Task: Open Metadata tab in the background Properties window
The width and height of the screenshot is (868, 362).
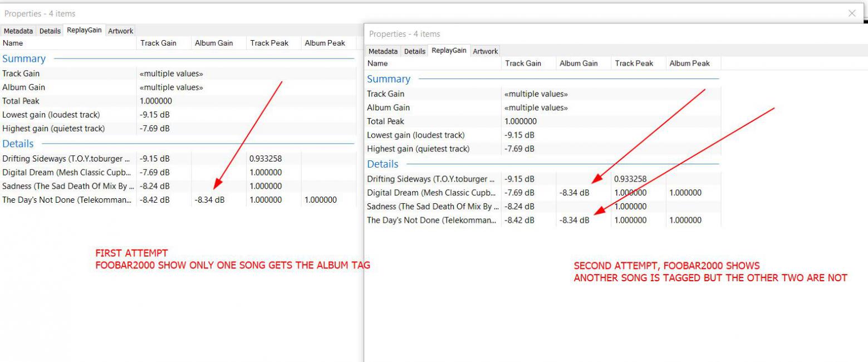Action: pos(18,31)
